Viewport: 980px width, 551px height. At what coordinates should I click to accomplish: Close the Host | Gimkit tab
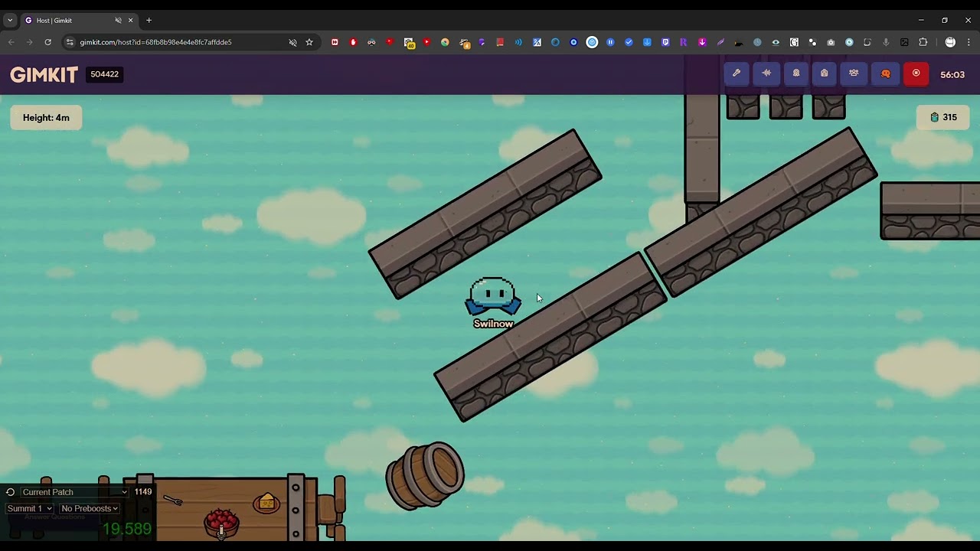click(131, 20)
